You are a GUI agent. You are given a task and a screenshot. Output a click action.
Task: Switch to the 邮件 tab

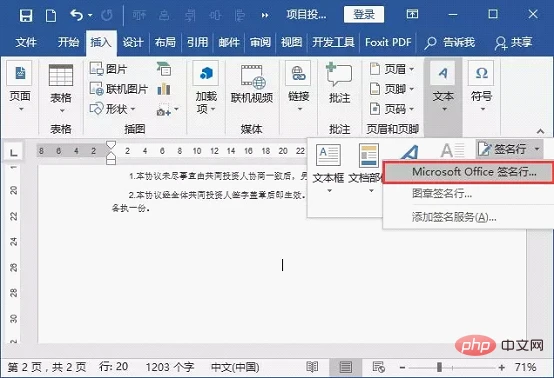[x=229, y=42]
